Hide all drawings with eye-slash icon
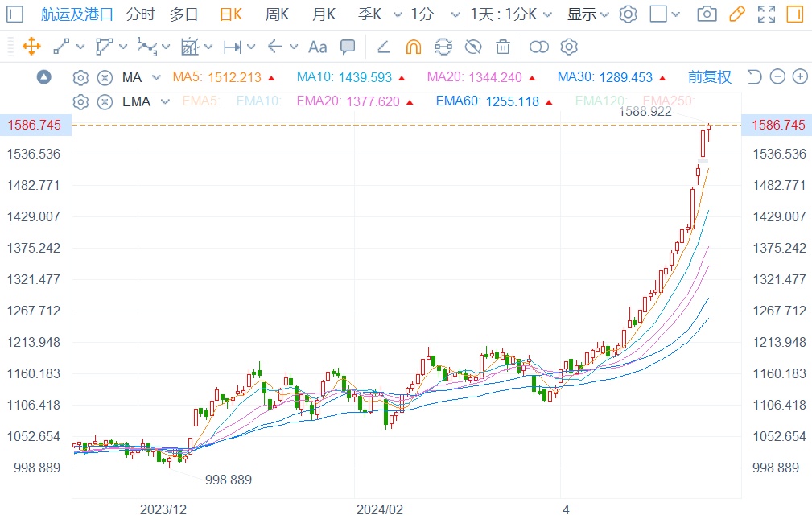 coord(473,47)
